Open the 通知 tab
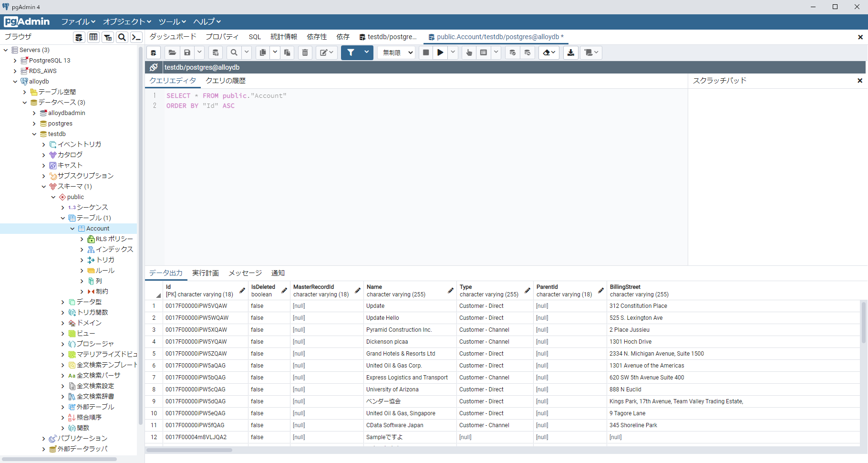The image size is (868, 463). [x=278, y=273]
